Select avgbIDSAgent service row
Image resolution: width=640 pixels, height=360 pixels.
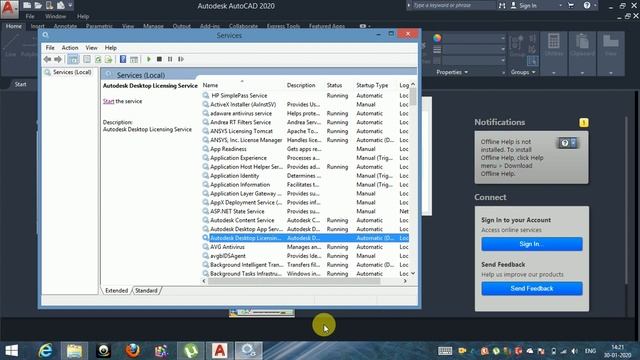[305, 256]
